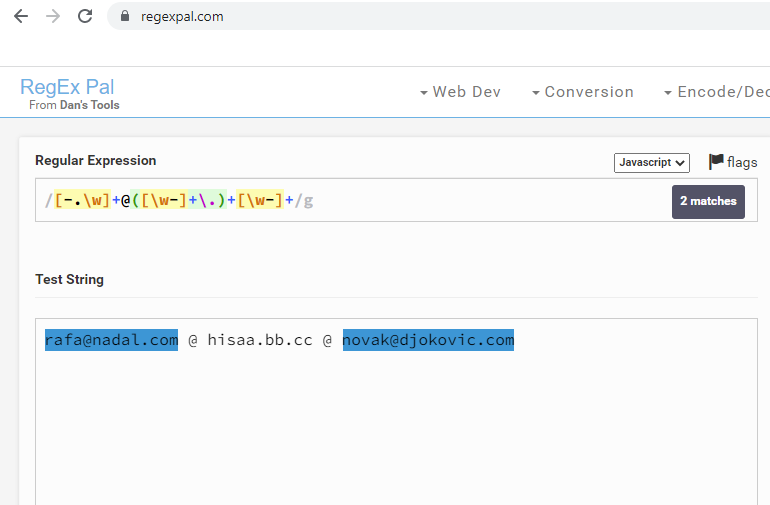Click the regexpal.com address bar

point(437,16)
